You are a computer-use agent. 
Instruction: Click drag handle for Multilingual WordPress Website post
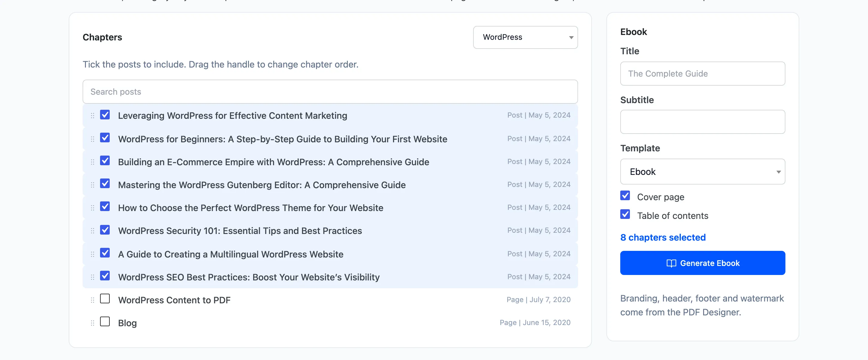coord(92,254)
